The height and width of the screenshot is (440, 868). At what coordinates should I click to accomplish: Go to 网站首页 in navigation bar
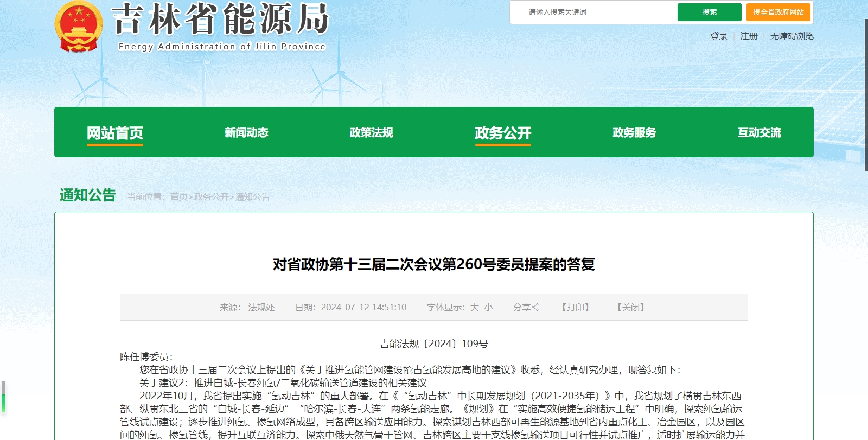pyautogui.click(x=115, y=133)
